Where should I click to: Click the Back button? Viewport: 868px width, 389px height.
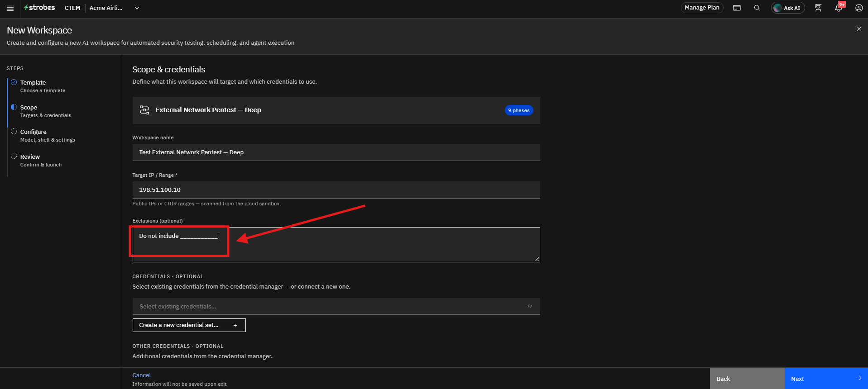coord(747,379)
